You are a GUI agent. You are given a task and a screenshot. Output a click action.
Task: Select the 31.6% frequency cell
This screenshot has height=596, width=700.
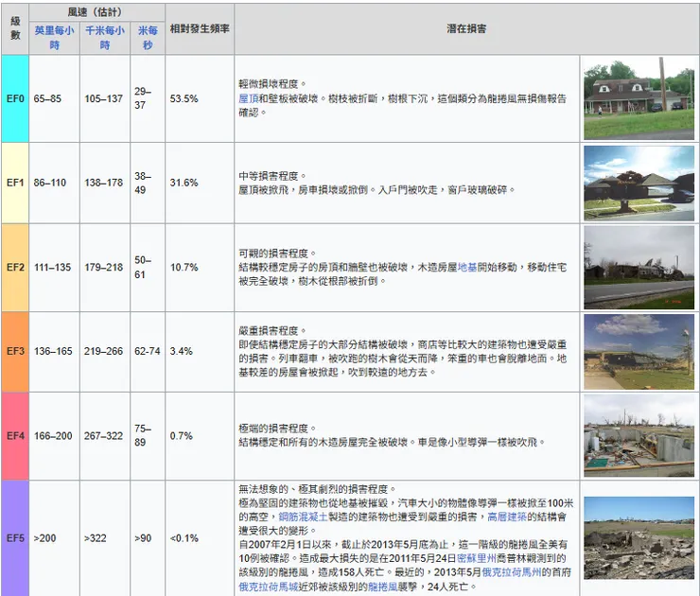click(200, 183)
